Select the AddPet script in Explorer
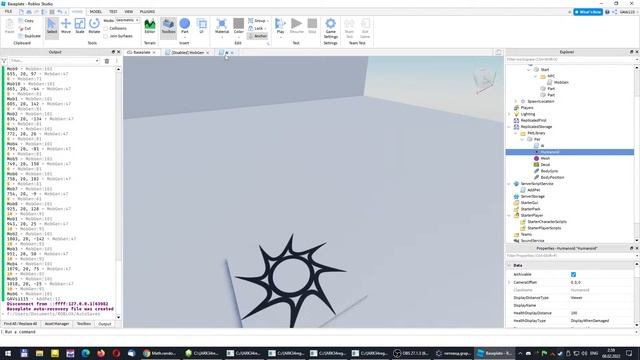The image size is (640, 360). tap(530, 190)
